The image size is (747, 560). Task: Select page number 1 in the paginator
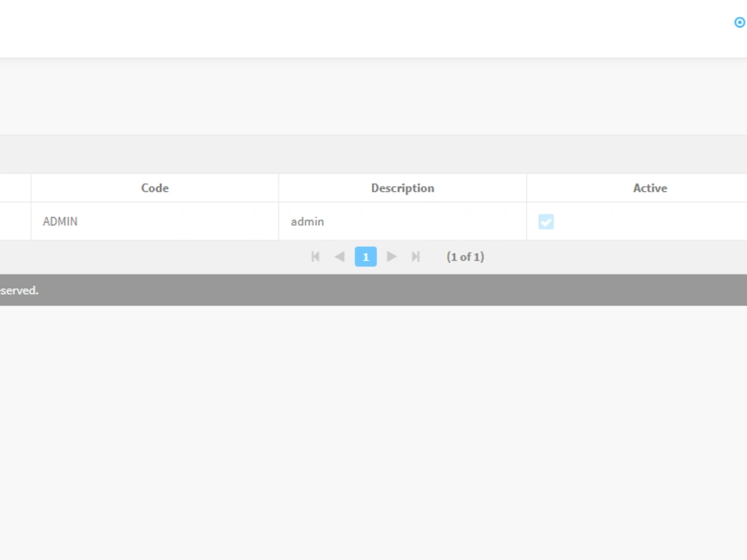point(366,256)
